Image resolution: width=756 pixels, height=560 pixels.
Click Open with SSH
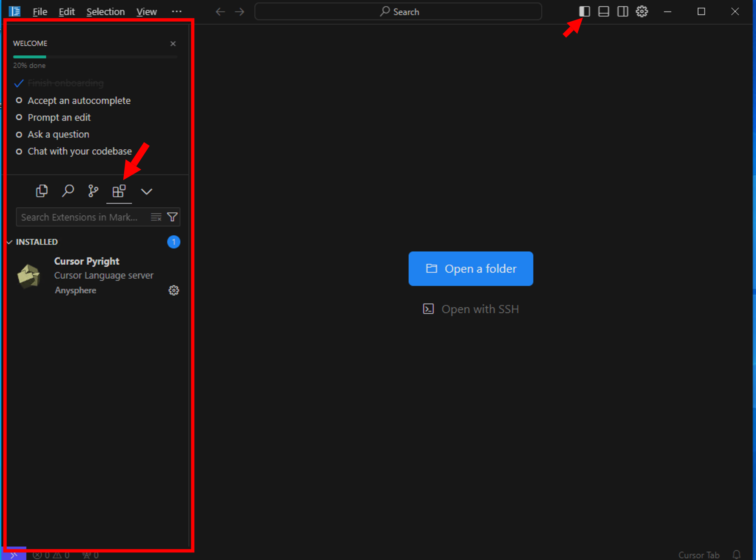coord(471,309)
